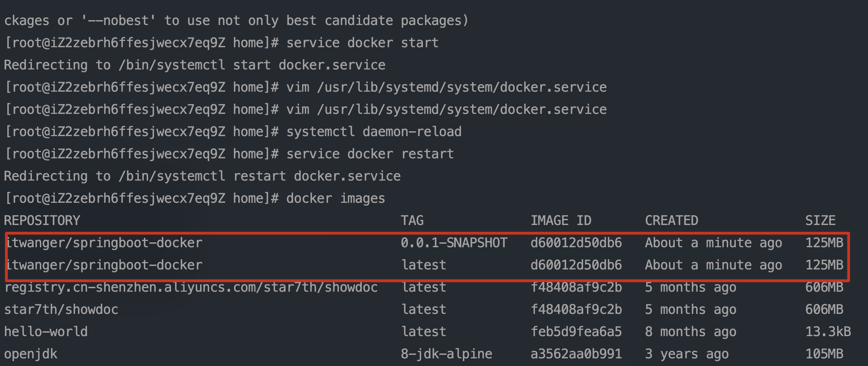Click itwanger/springboot-docker in the latest row

pos(104,265)
